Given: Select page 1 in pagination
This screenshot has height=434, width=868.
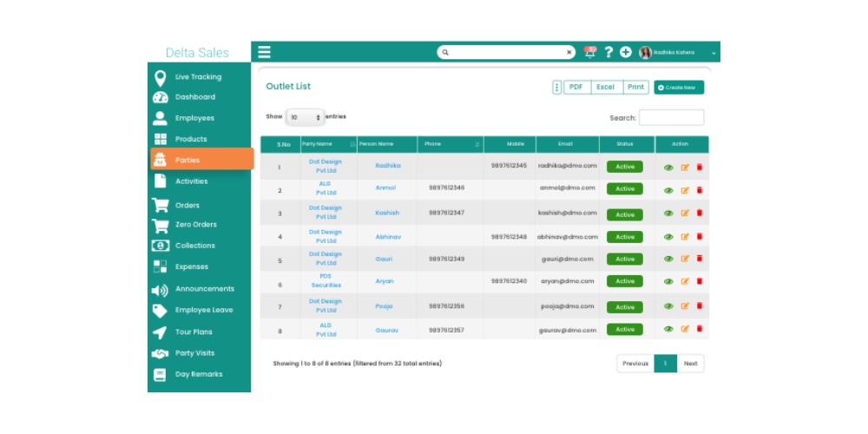Looking at the screenshot, I should tap(666, 364).
